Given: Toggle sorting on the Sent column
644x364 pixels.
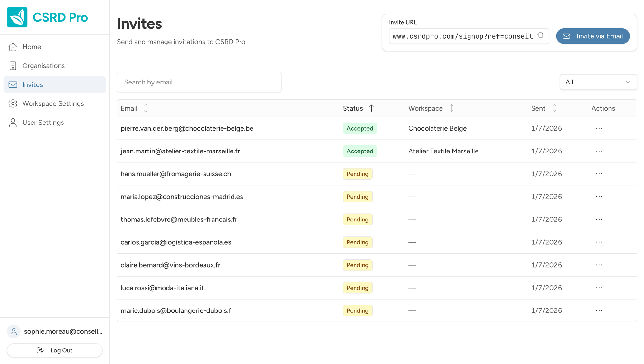Looking at the screenshot, I should (554, 108).
